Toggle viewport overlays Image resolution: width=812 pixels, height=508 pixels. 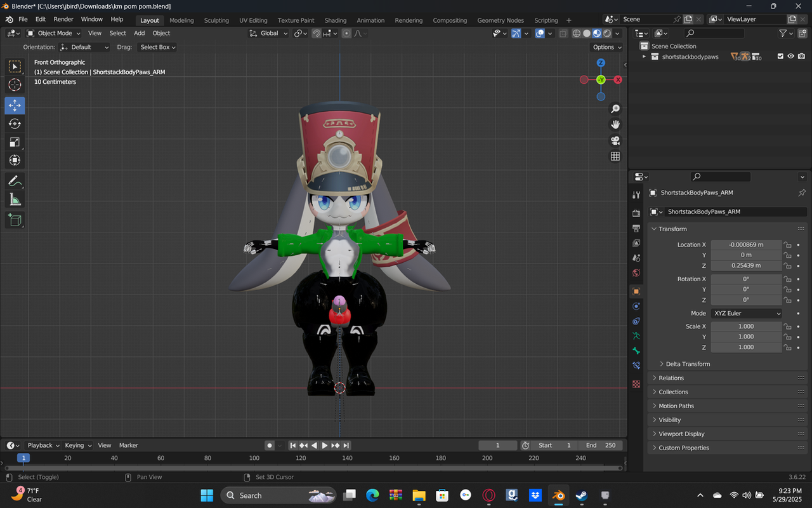(540, 33)
